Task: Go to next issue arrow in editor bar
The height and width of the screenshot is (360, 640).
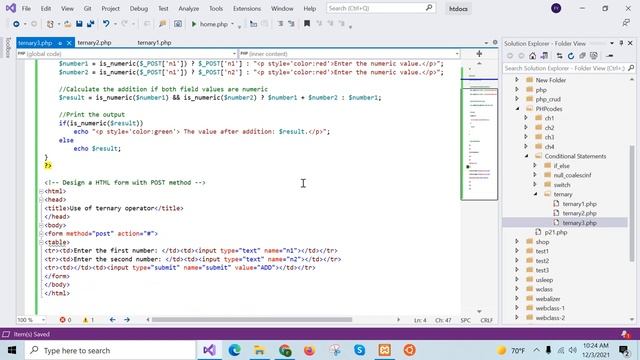Action: point(127,320)
